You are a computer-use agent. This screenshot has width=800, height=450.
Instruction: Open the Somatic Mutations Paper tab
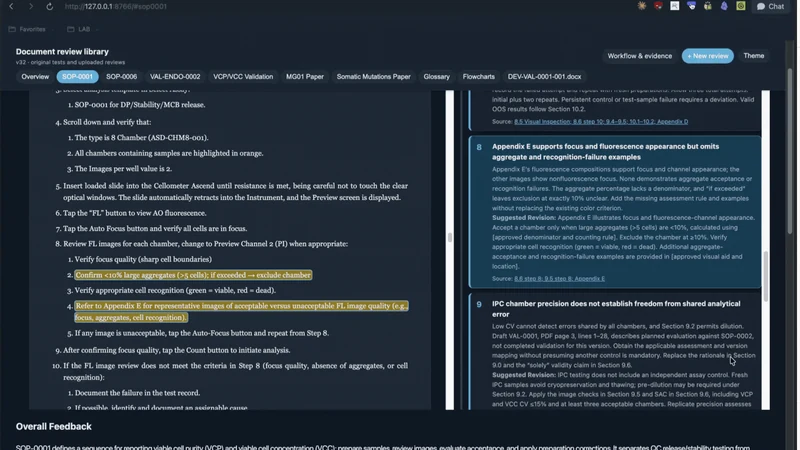[x=373, y=77]
